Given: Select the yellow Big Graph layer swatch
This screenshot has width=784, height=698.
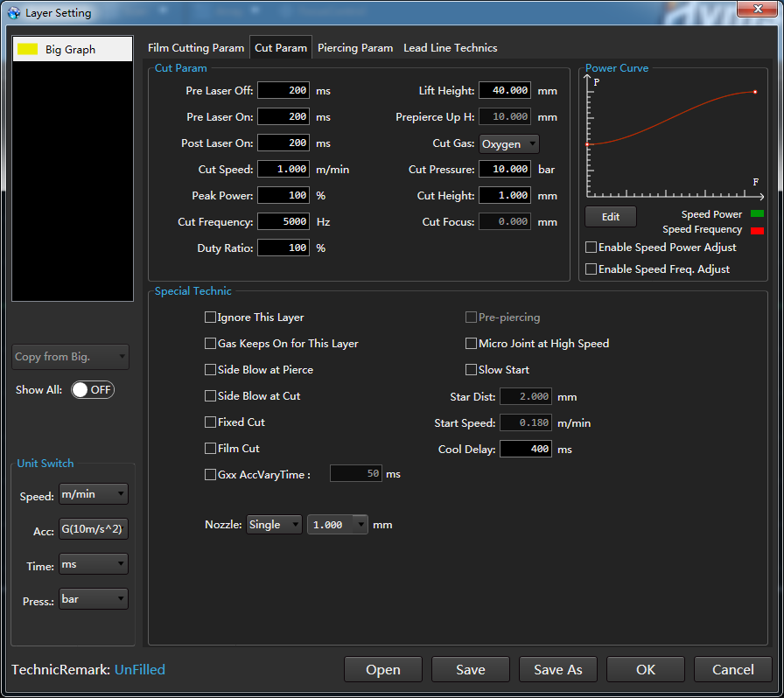Looking at the screenshot, I should 27,49.
